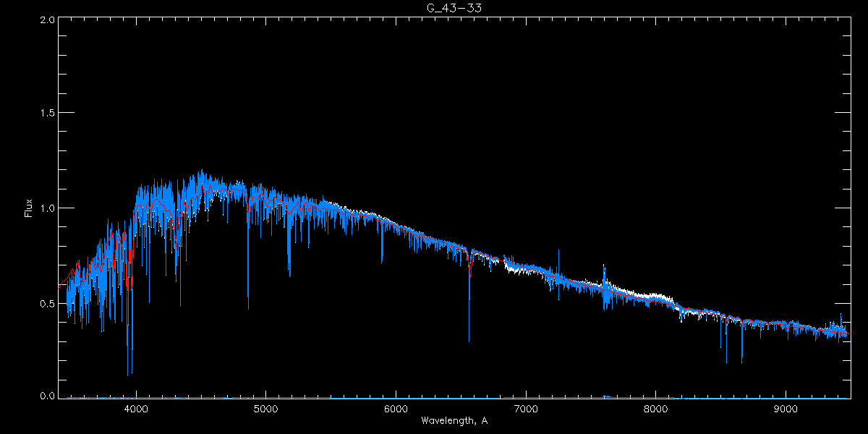This screenshot has height=434, width=868.
Task: Click the 9000 x-axis tick label
Action: 786,408
